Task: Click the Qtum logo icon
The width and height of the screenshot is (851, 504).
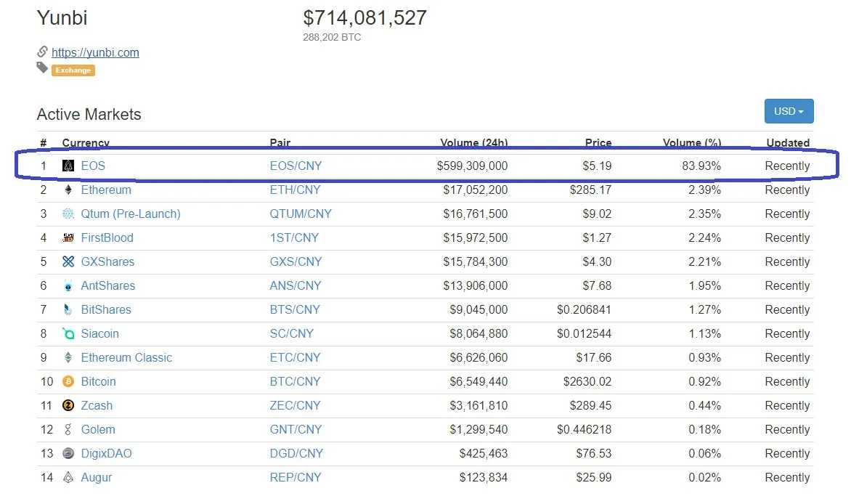Action: [68, 214]
